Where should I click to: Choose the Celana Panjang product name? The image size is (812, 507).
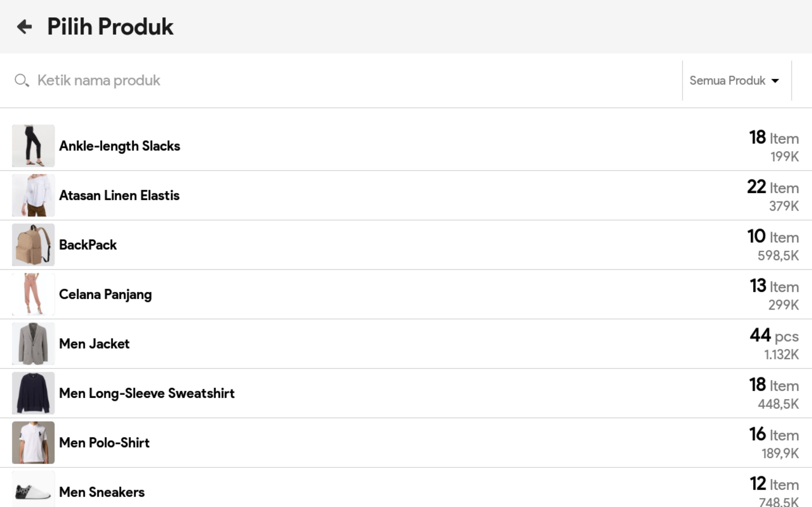[x=105, y=294]
